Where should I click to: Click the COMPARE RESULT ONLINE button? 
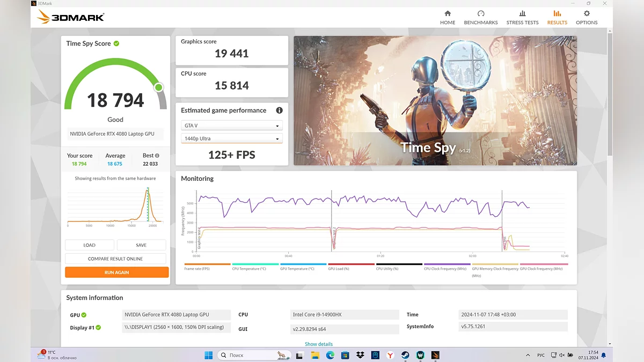[115, 258]
